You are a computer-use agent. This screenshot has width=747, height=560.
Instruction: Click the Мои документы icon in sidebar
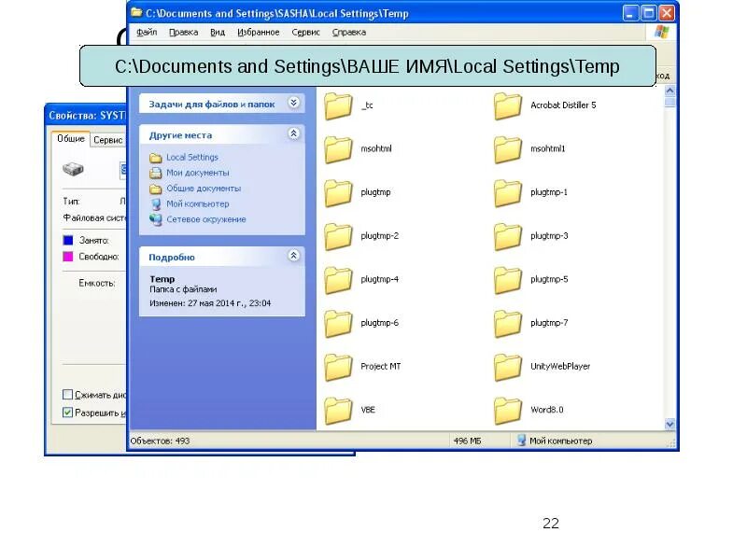[x=156, y=173]
